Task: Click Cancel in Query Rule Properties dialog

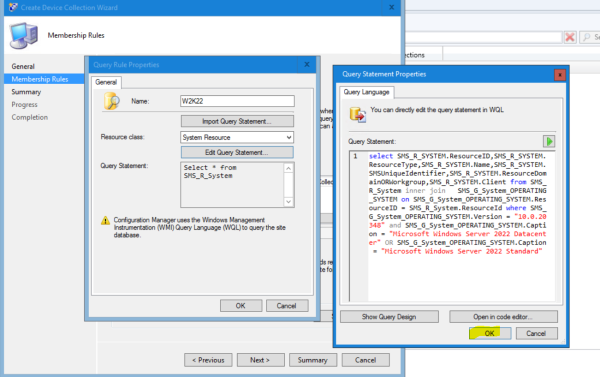Action: click(x=287, y=306)
